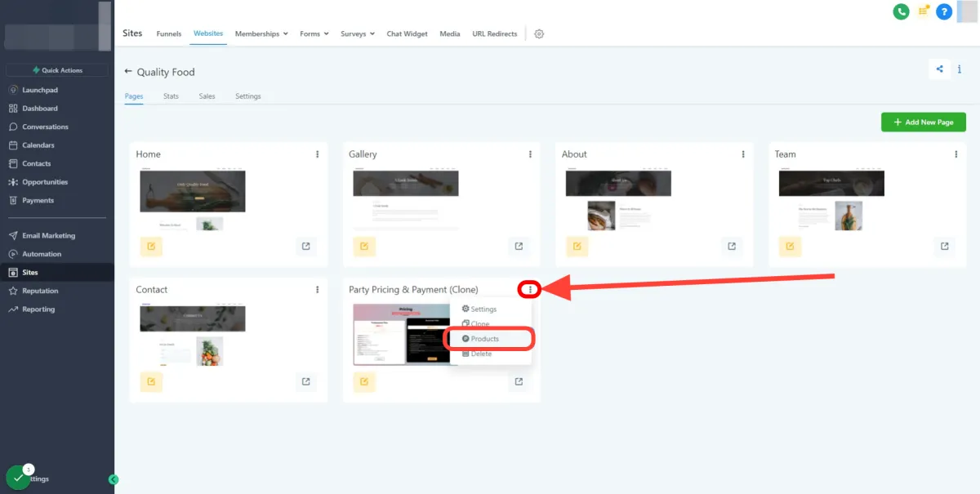This screenshot has height=494, width=980.
Task: Open the Contact page three-dot menu
Action: [x=317, y=289]
